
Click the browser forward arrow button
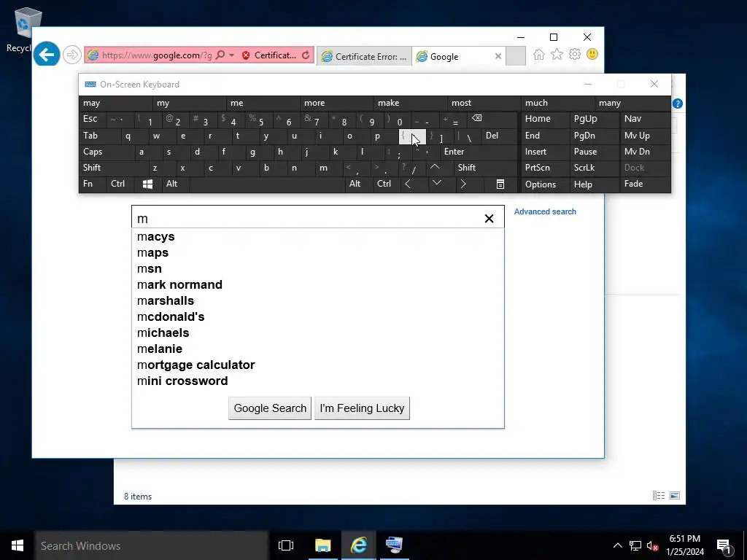pyautogui.click(x=72, y=55)
